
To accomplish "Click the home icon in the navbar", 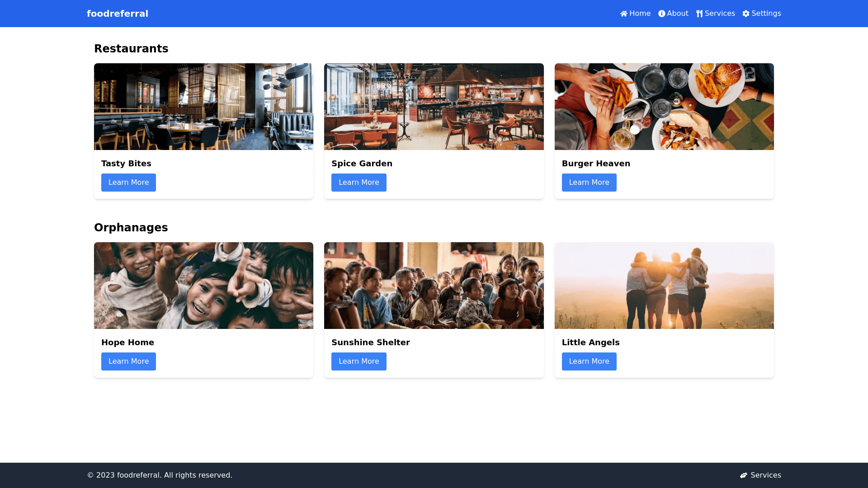I will point(623,14).
